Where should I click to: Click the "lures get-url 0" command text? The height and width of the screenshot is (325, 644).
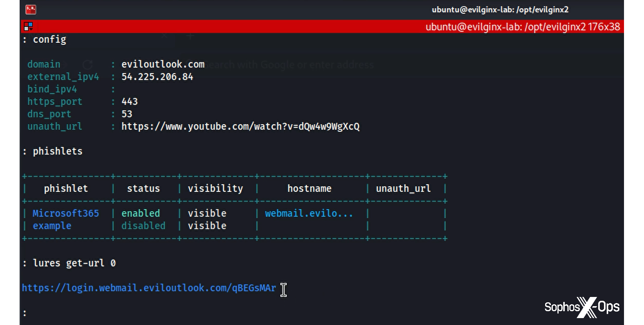coord(74,263)
